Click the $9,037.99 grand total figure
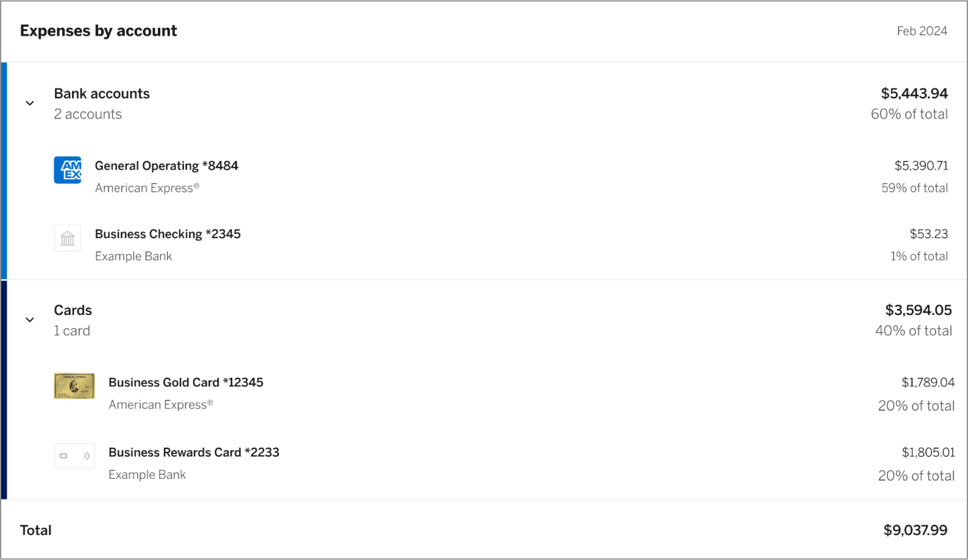This screenshot has height=560, width=968. tap(915, 530)
